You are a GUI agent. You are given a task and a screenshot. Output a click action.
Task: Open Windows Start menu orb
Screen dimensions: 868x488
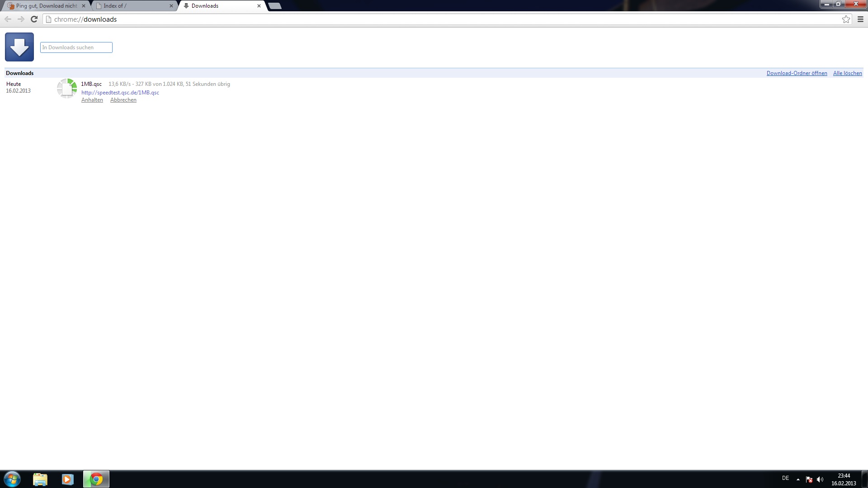[x=12, y=479]
